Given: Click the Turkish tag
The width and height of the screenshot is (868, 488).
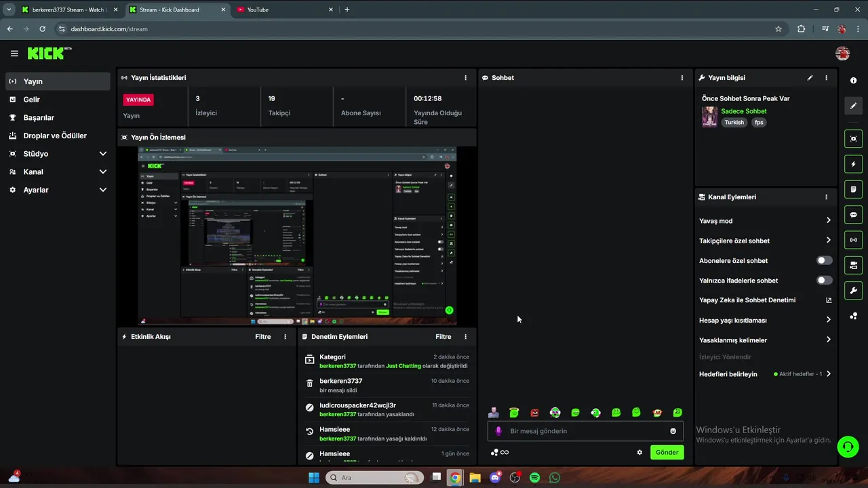Looking at the screenshot, I should click(734, 123).
